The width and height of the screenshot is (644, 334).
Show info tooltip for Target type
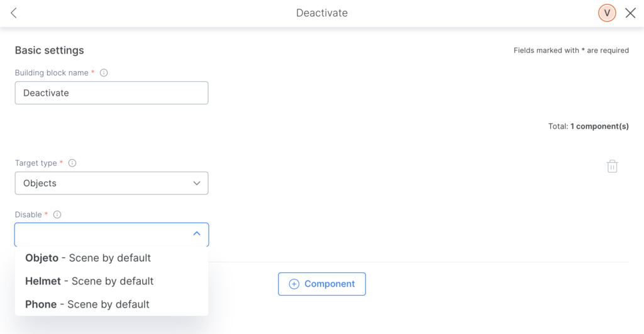tap(72, 163)
